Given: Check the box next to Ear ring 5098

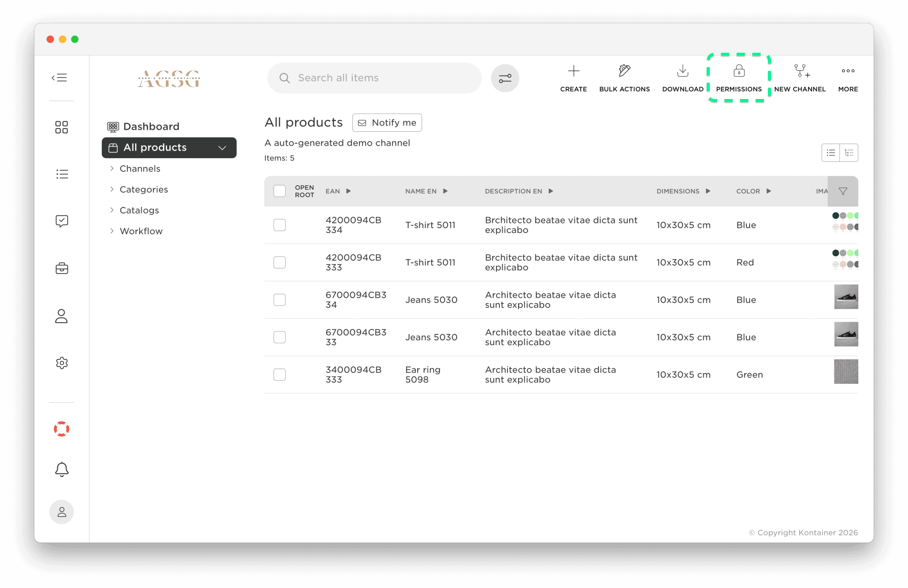Looking at the screenshot, I should click(279, 374).
